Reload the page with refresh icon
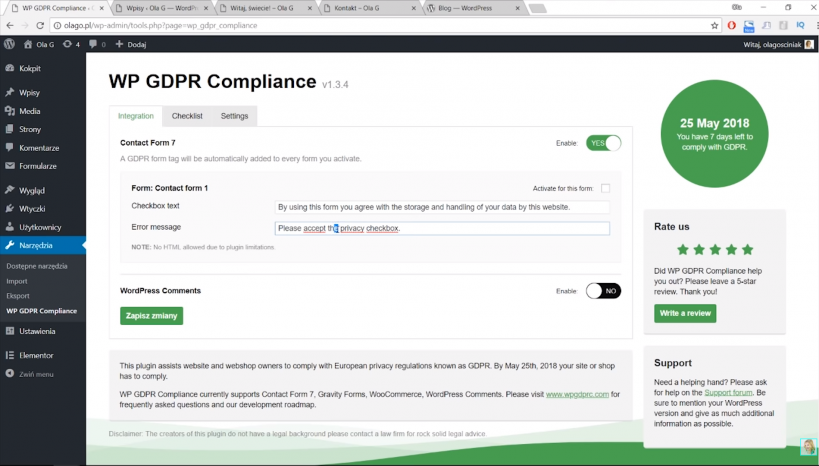The width and height of the screenshot is (819, 466). coord(40,25)
